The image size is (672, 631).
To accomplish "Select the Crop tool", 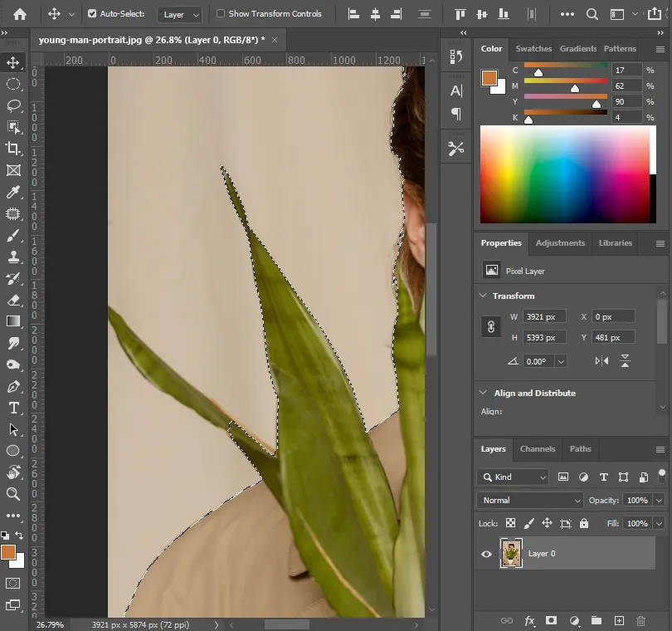I will tap(13, 149).
